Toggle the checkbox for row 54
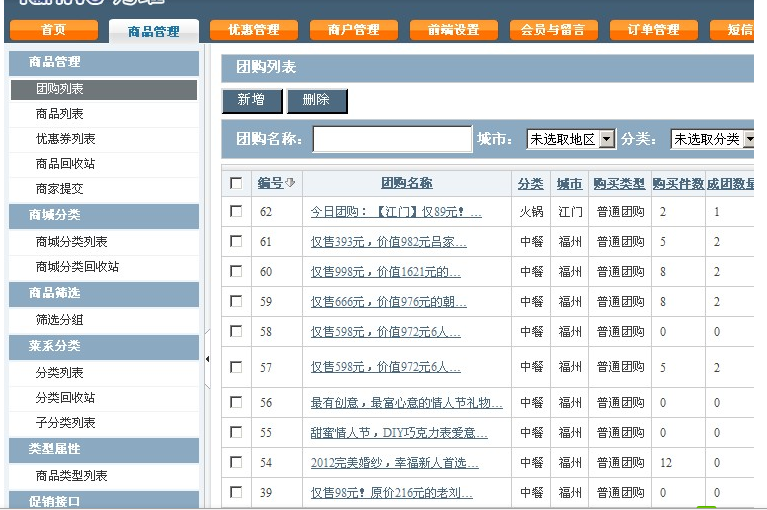 (x=236, y=462)
